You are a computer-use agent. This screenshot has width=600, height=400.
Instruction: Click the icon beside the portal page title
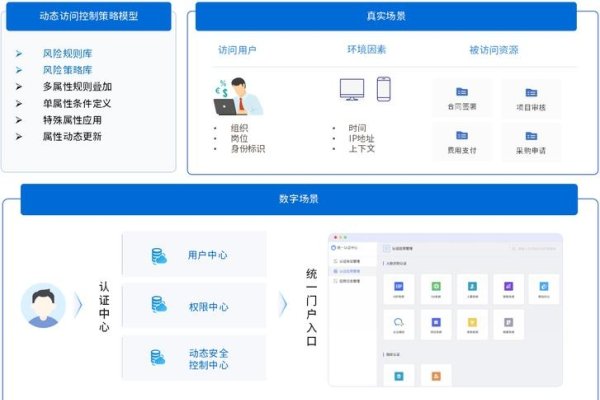click(386, 248)
